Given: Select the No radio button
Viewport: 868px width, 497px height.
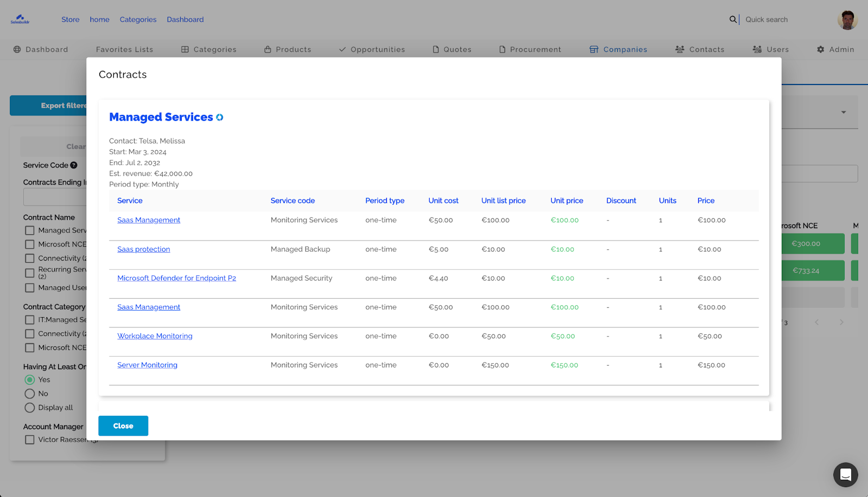Looking at the screenshot, I should 30,394.
